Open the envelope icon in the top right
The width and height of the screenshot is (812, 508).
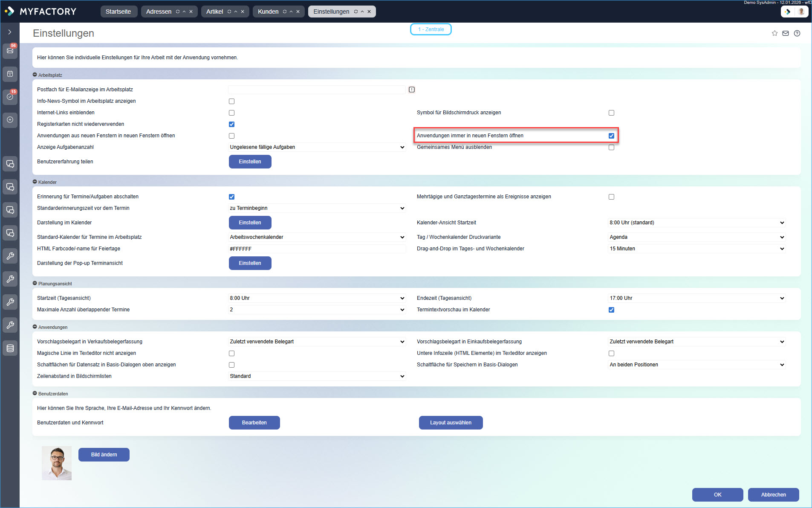786,33
